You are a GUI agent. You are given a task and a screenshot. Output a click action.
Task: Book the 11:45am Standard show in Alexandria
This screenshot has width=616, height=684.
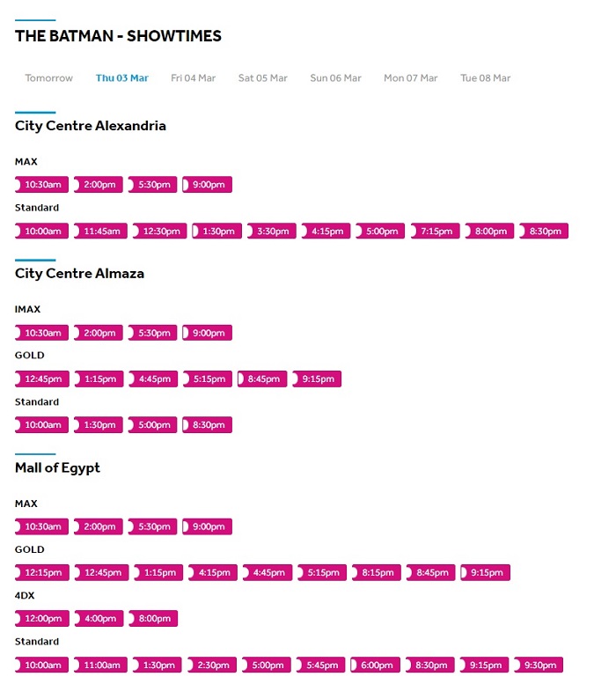(100, 232)
